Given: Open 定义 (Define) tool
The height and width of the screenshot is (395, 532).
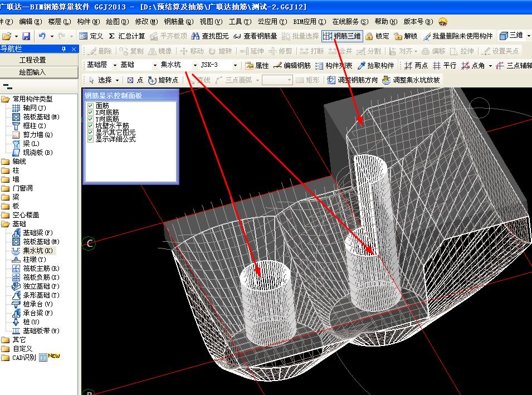Looking at the screenshot, I should click(x=91, y=36).
